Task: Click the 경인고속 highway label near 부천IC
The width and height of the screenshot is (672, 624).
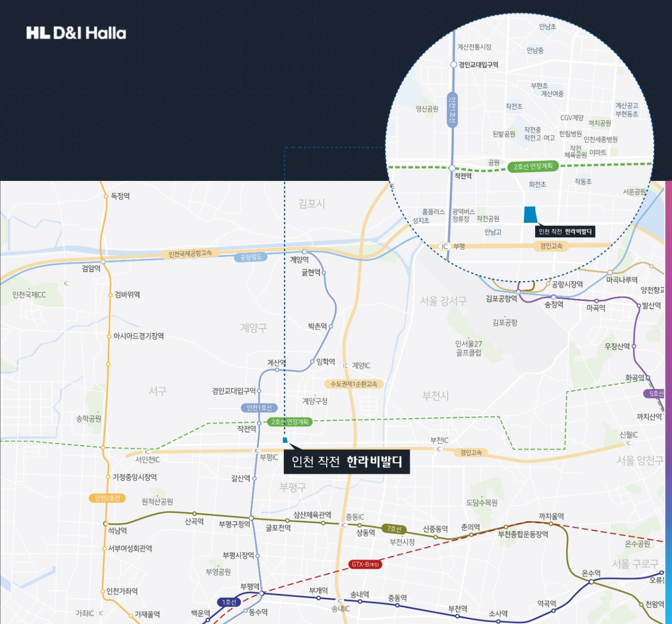Action: point(471,452)
